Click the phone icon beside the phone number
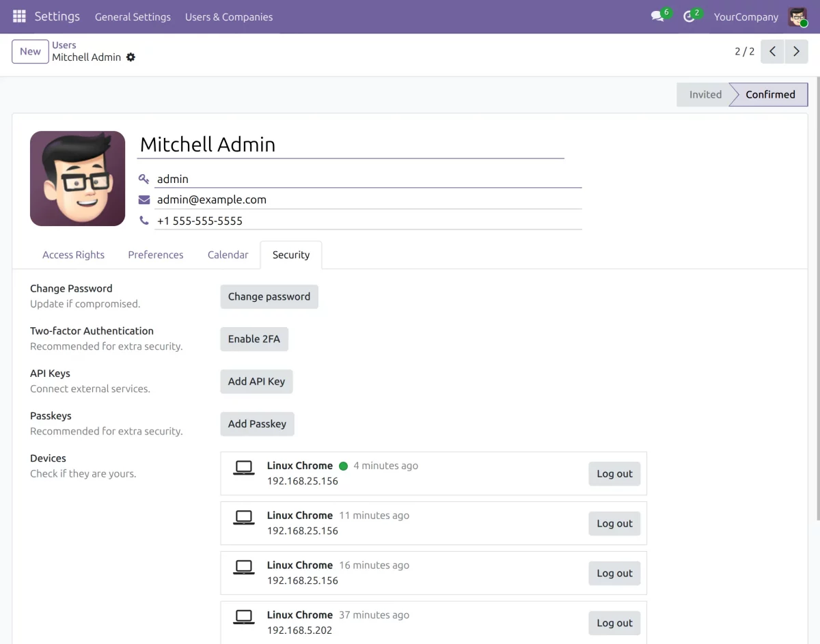Image resolution: width=820 pixels, height=644 pixels. (144, 221)
